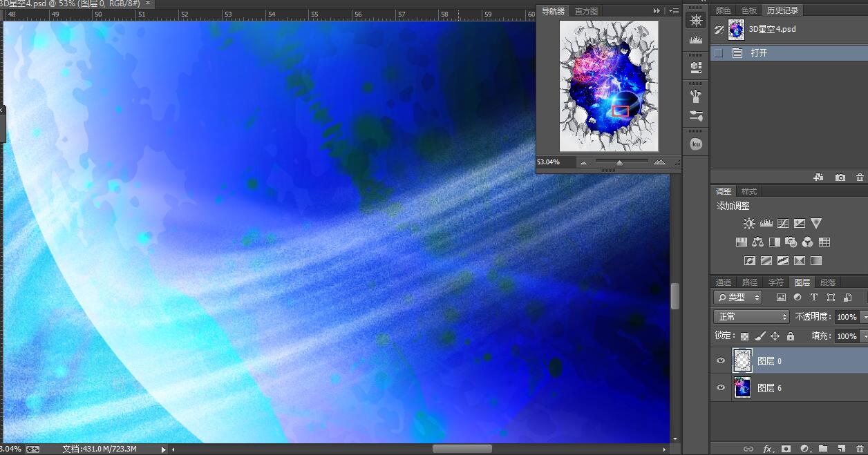Switch to 路径 paths tab
Viewport: 868px width, 455px height.
point(750,282)
